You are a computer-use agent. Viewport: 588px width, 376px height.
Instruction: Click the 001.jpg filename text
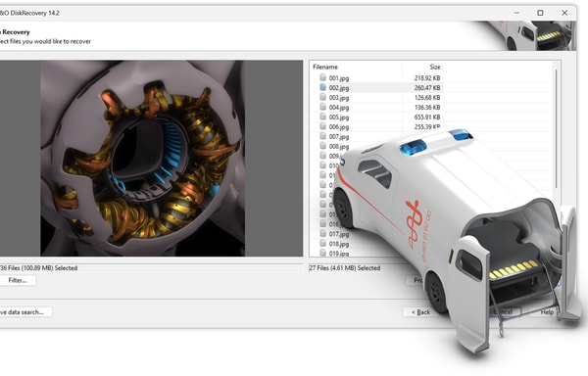click(x=339, y=78)
